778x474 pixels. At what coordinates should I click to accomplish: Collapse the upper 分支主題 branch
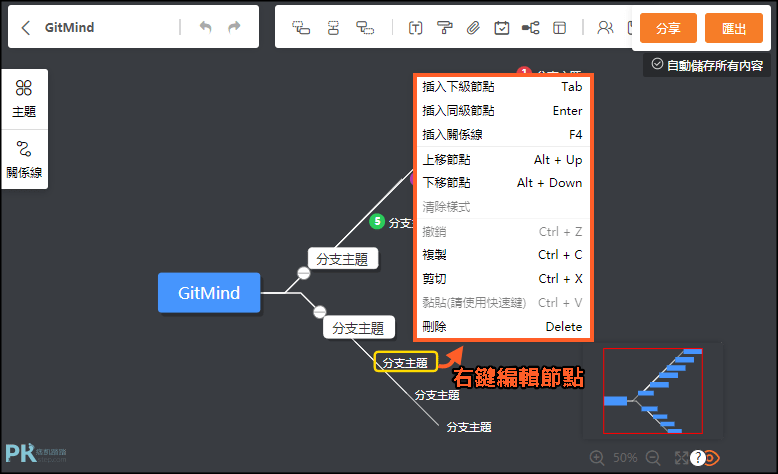click(304, 273)
